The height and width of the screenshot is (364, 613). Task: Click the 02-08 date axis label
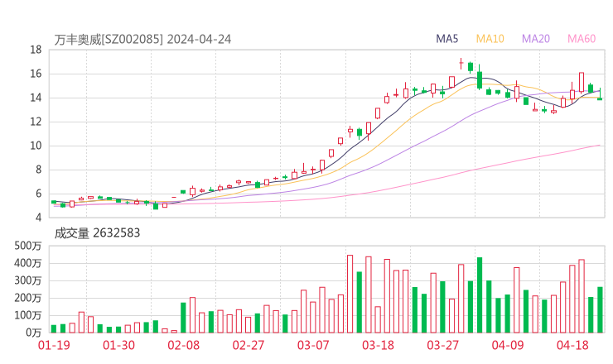pyautogui.click(x=183, y=345)
